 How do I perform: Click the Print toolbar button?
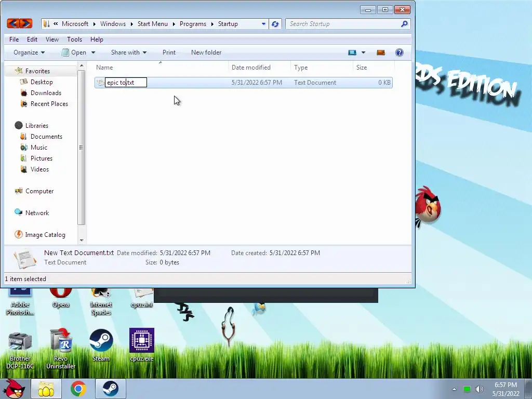coord(169,52)
